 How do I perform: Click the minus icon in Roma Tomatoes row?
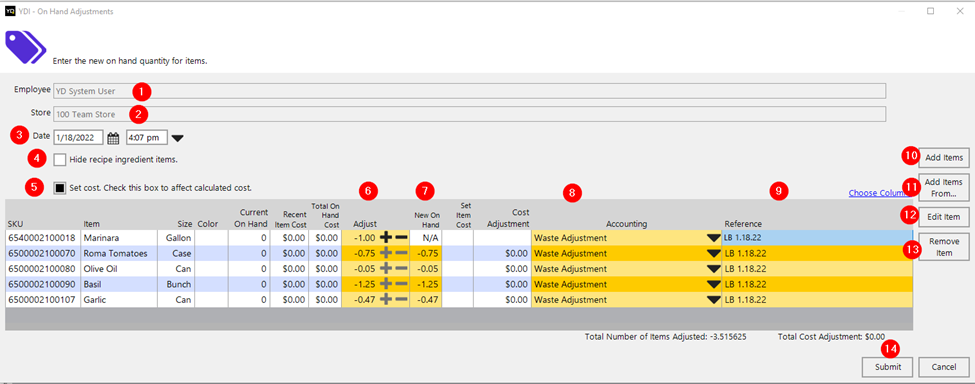point(401,253)
